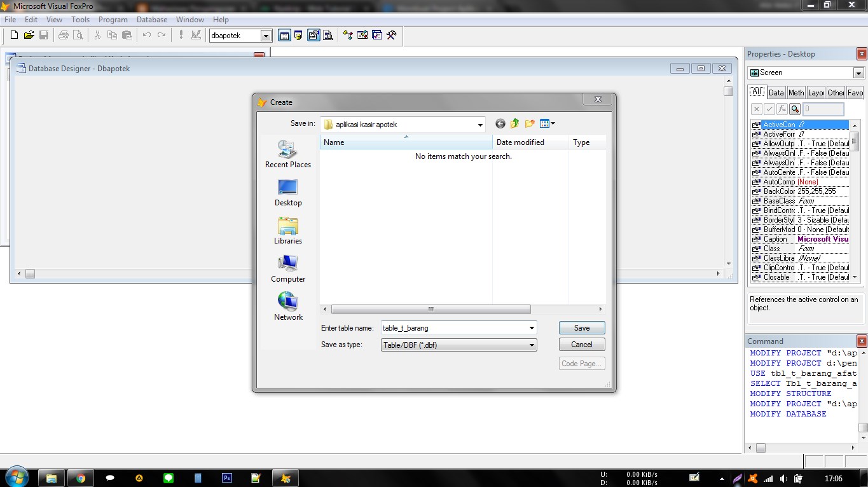Toggle the Data Session Window toolbar button
Screen dimensions: 868x487
298,35
